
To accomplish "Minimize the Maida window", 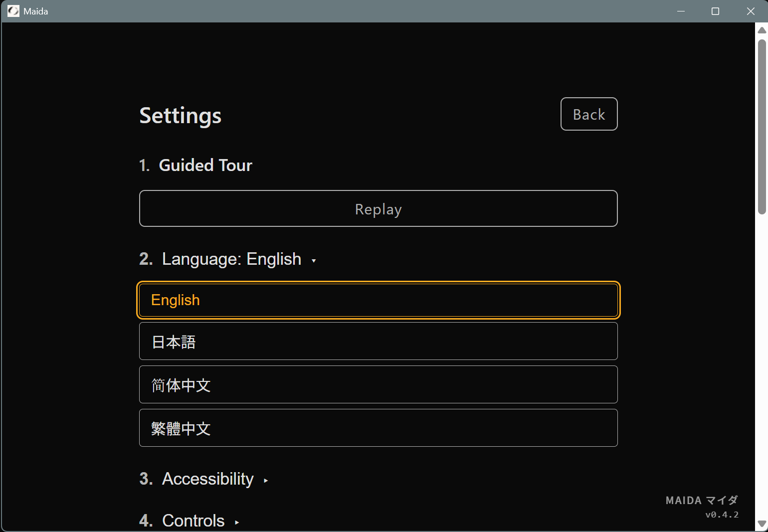I will 681,10.
